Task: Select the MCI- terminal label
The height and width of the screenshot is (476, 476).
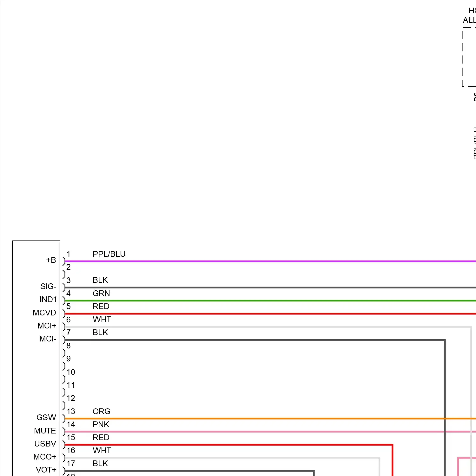Action: click(x=48, y=339)
